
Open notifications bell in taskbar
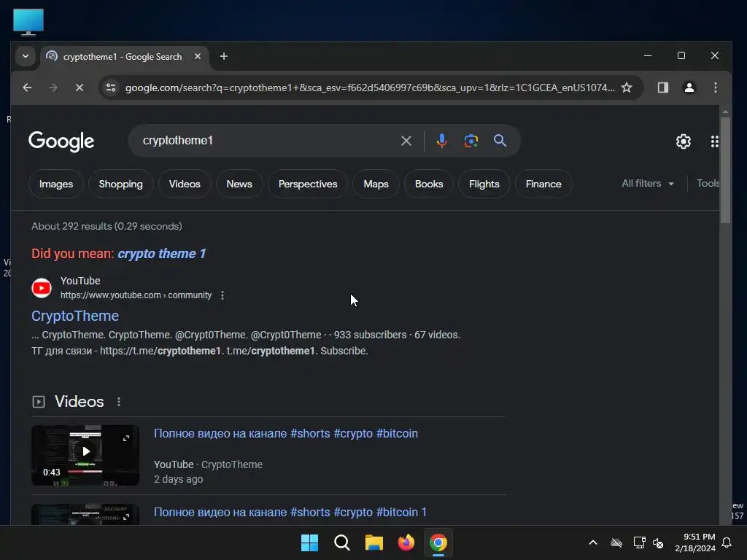click(x=727, y=542)
